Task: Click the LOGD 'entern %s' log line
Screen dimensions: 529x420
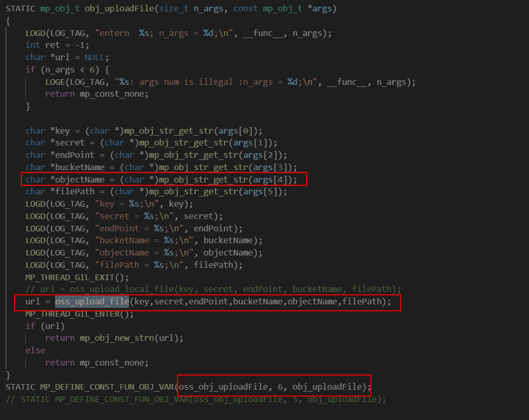Action: tap(178, 33)
